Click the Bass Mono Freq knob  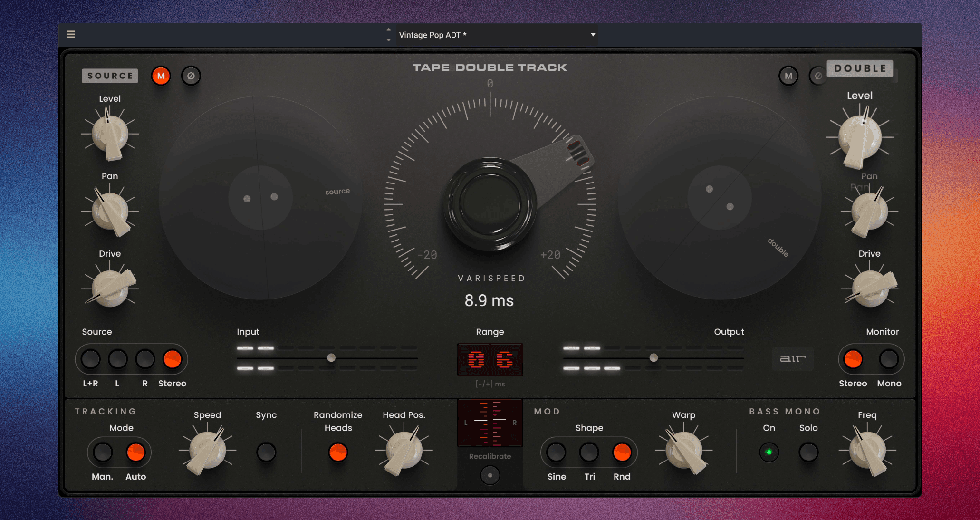[867, 450]
